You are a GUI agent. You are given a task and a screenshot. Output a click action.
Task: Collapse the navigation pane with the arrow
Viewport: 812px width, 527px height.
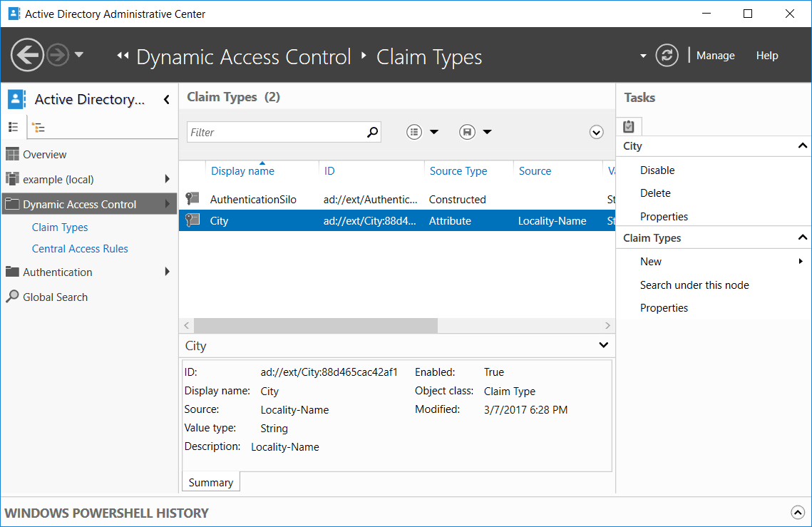(167, 99)
